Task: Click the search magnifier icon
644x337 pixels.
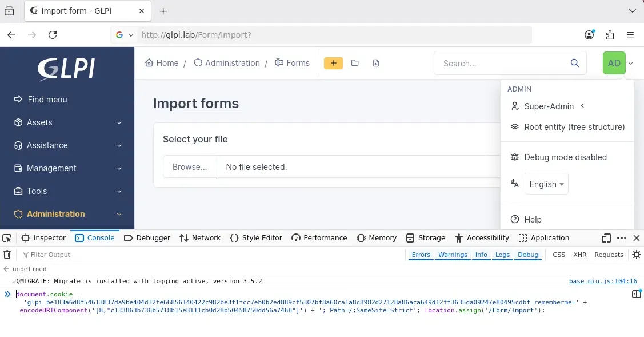Action: coord(575,63)
